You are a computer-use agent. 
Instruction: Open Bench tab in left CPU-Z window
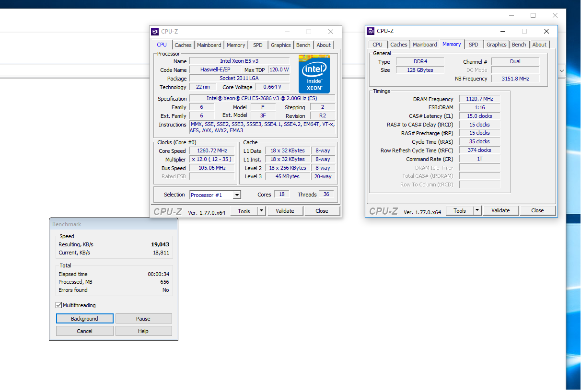pyautogui.click(x=303, y=45)
